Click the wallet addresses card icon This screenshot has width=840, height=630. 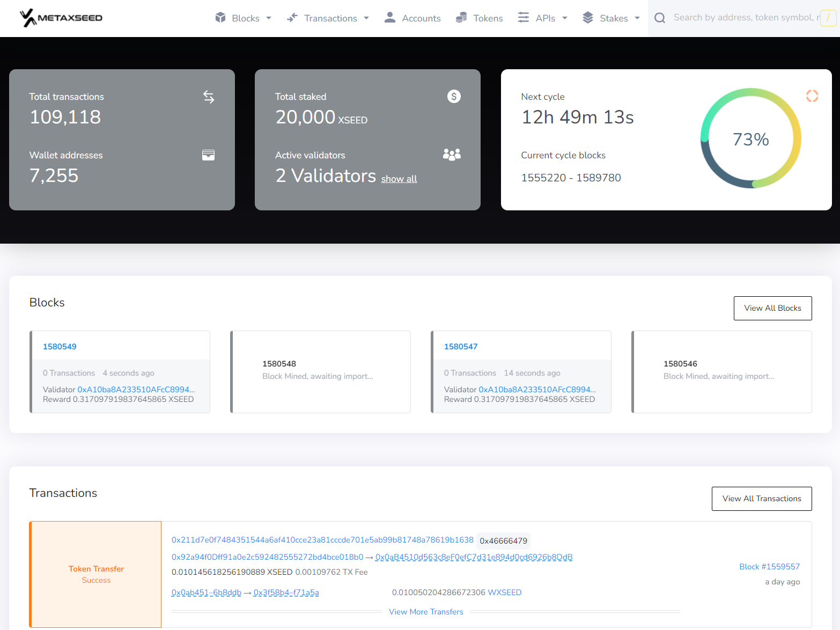[x=208, y=155]
